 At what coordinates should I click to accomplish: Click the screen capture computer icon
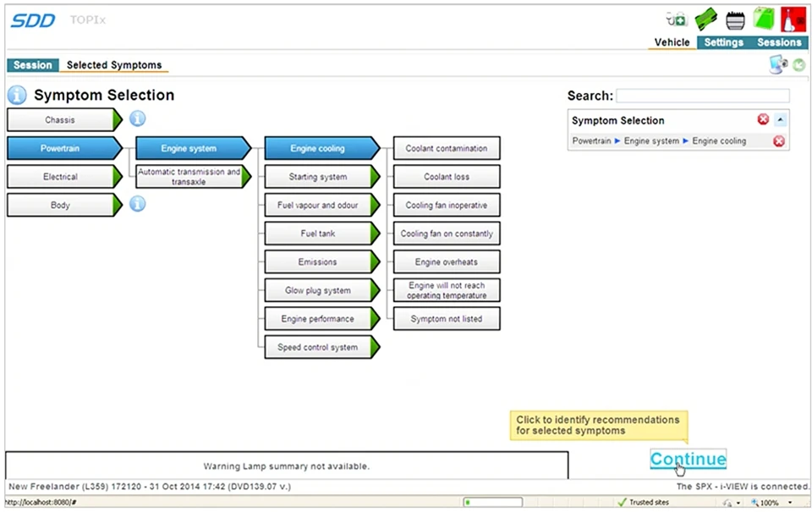[778, 65]
